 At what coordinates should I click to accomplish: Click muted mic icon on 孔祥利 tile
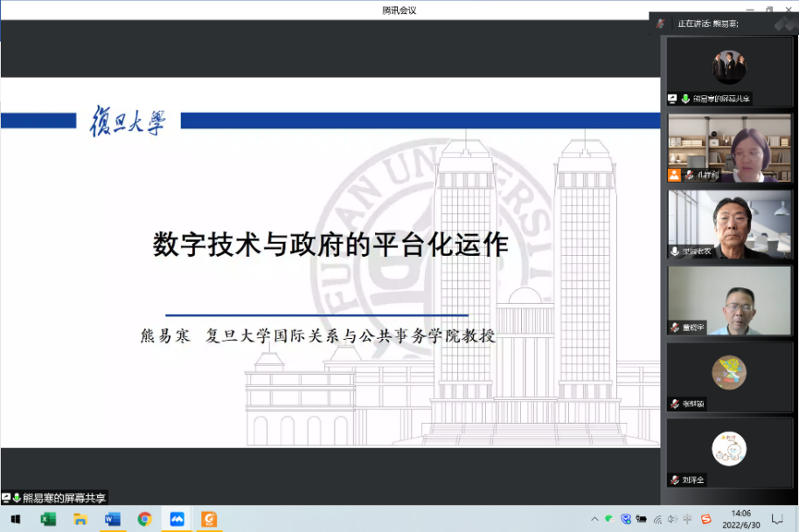689,175
